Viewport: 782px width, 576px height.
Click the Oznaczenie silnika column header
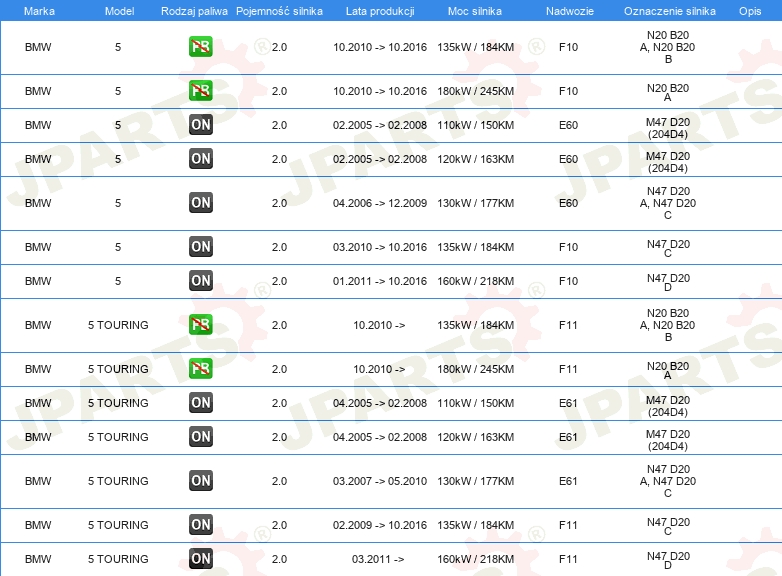click(x=667, y=10)
